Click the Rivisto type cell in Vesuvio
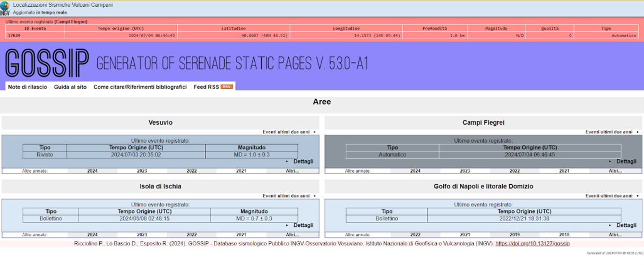 [45, 155]
